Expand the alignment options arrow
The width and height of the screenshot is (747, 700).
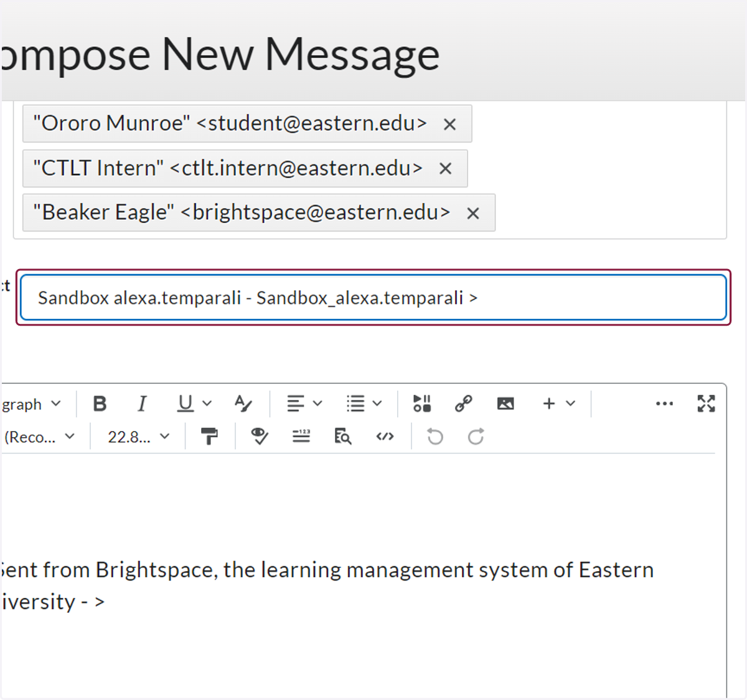[317, 404]
